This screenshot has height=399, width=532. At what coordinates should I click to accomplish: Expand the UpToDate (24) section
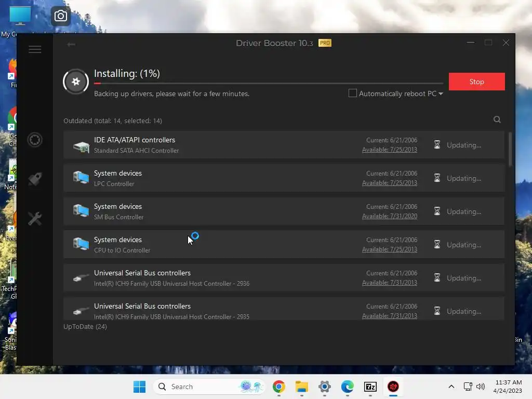(x=85, y=326)
